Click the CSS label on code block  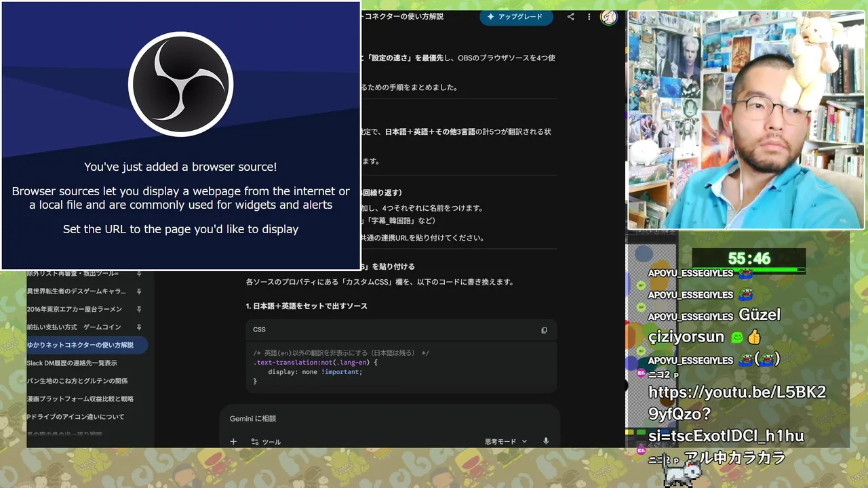[x=259, y=330]
